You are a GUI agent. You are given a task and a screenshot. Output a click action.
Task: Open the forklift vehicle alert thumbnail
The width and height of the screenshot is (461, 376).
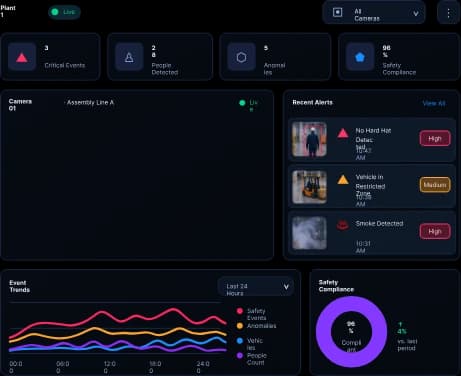coord(309,187)
